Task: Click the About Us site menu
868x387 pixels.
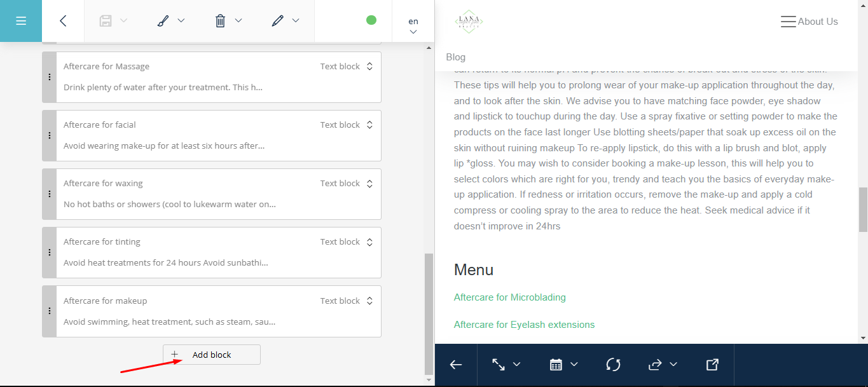Action: 809,22
